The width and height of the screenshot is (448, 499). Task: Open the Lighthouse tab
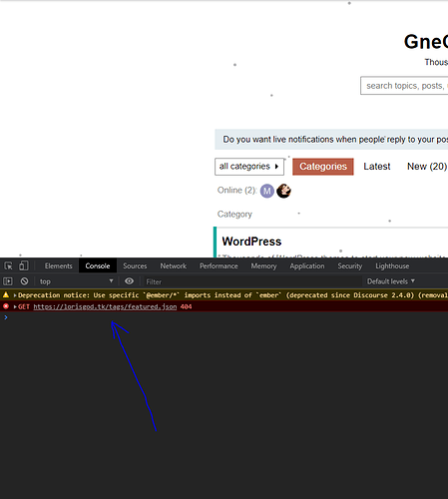[x=392, y=265]
